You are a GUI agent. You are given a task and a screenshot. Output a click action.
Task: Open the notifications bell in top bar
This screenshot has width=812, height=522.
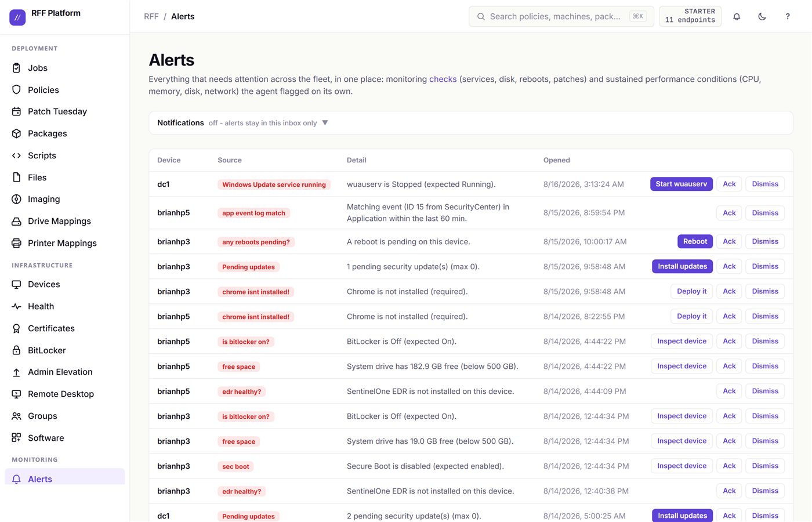[737, 17]
